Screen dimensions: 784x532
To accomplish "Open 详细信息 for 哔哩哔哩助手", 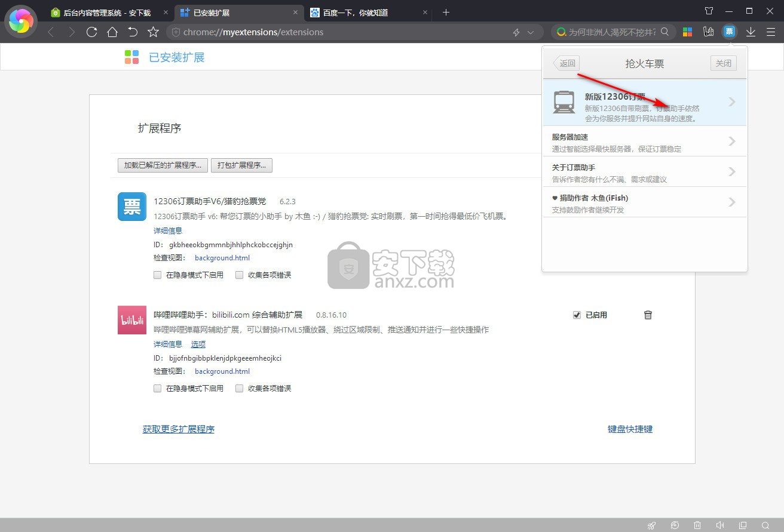I will 168,344.
